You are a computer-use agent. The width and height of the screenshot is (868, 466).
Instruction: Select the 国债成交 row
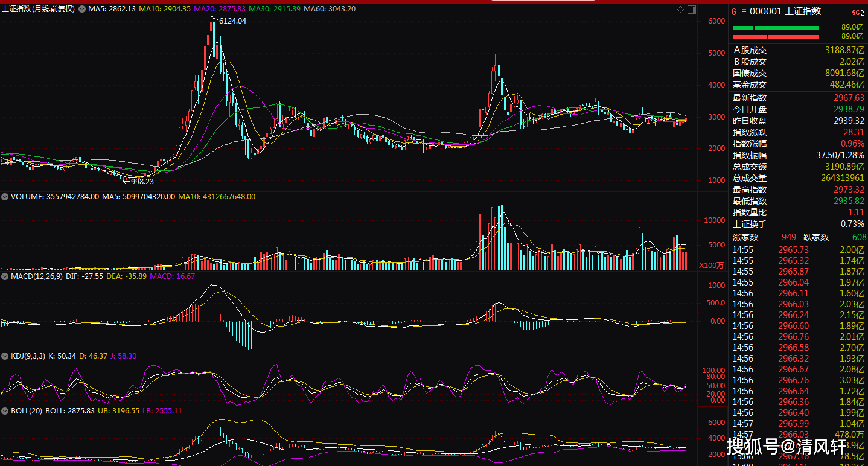(x=798, y=74)
